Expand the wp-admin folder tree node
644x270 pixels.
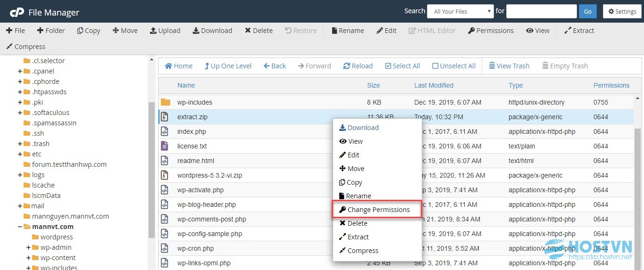[28, 247]
